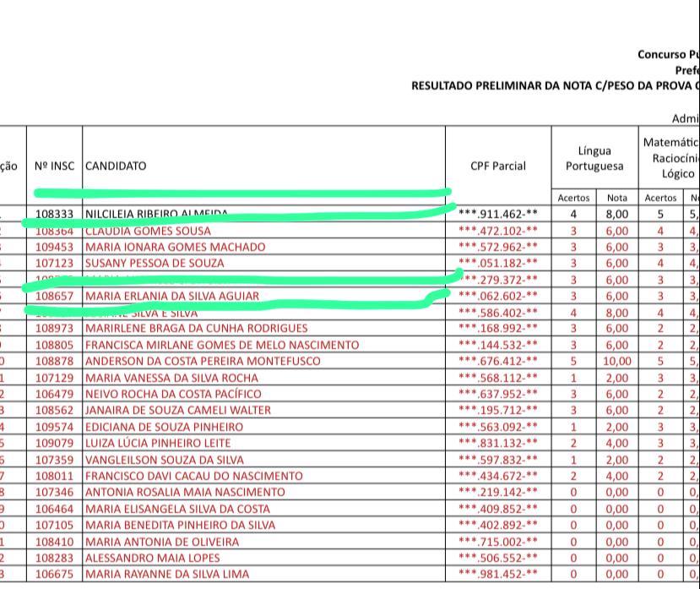Select candidate name CLAUDIA GOMES SOUSA
This screenshot has width=700, height=589.
149,231
